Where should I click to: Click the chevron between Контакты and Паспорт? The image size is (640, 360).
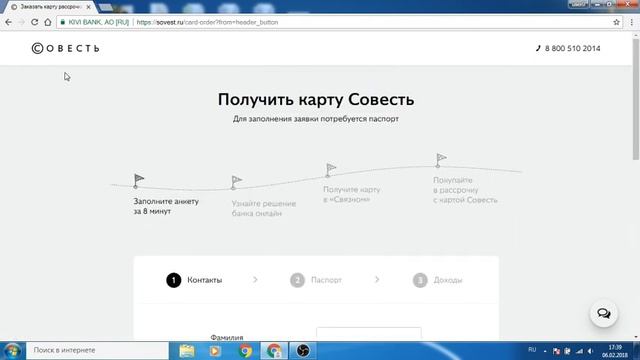coord(256,280)
